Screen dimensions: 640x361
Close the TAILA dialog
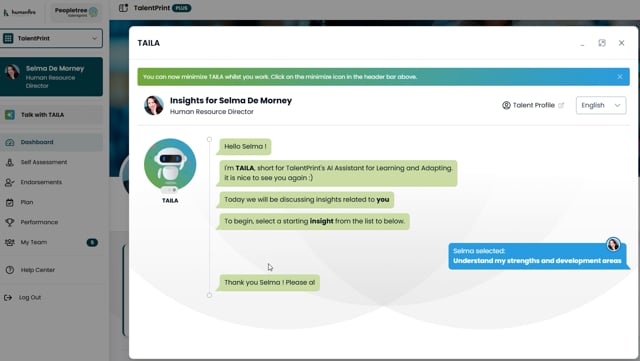pyautogui.click(x=622, y=43)
